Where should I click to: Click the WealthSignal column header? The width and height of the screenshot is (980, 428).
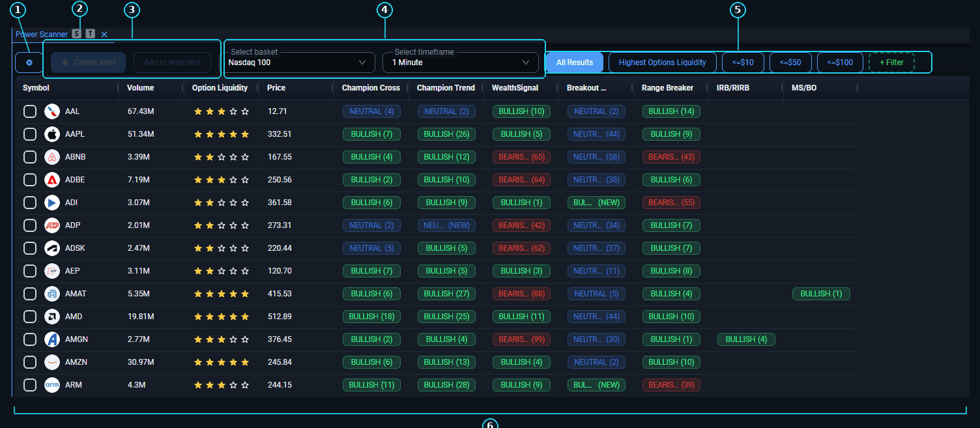(514, 88)
